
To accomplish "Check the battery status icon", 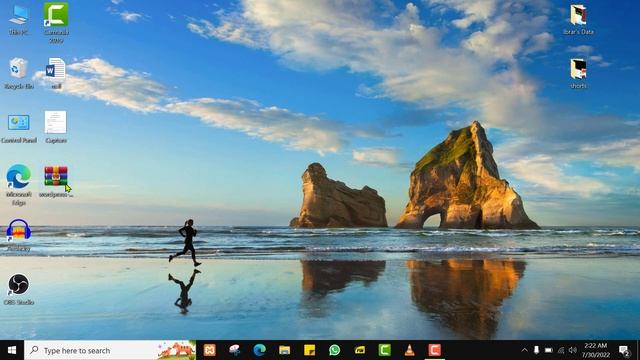I will [x=549, y=350].
